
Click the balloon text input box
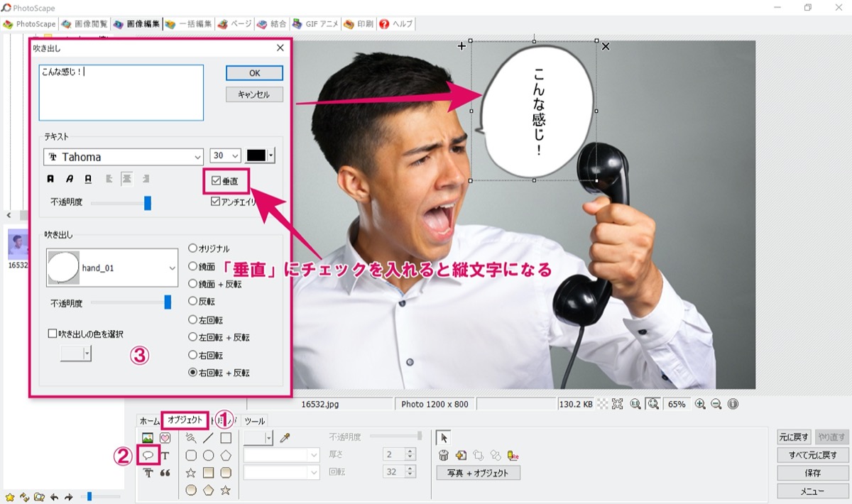(121, 93)
